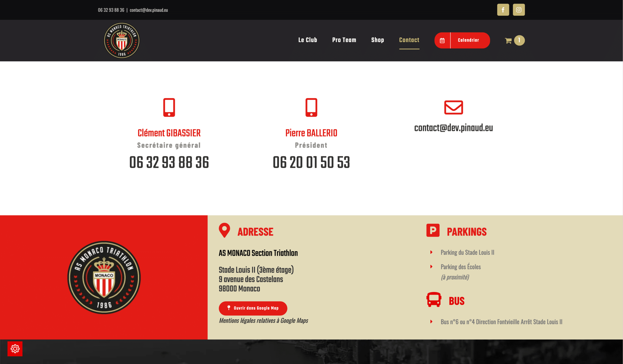Viewport: 623px width, 364px height.
Task: Go to the Shop menu item
Action: click(x=377, y=40)
